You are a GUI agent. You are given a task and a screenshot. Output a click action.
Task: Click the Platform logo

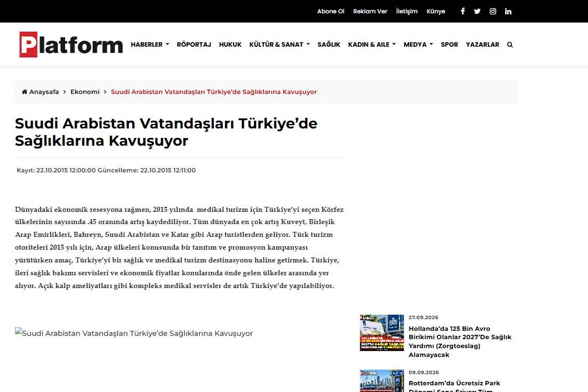coord(71,44)
